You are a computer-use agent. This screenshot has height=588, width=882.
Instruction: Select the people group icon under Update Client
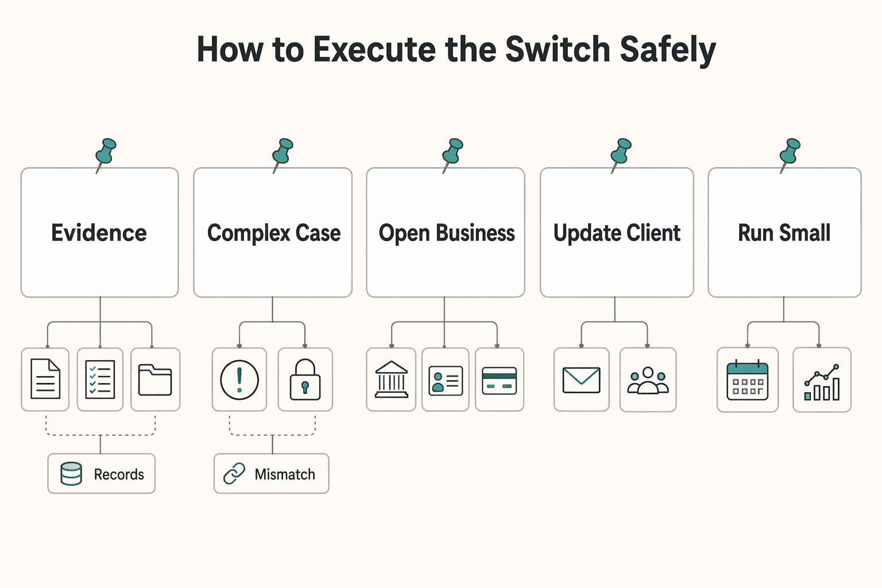point(648,380)
